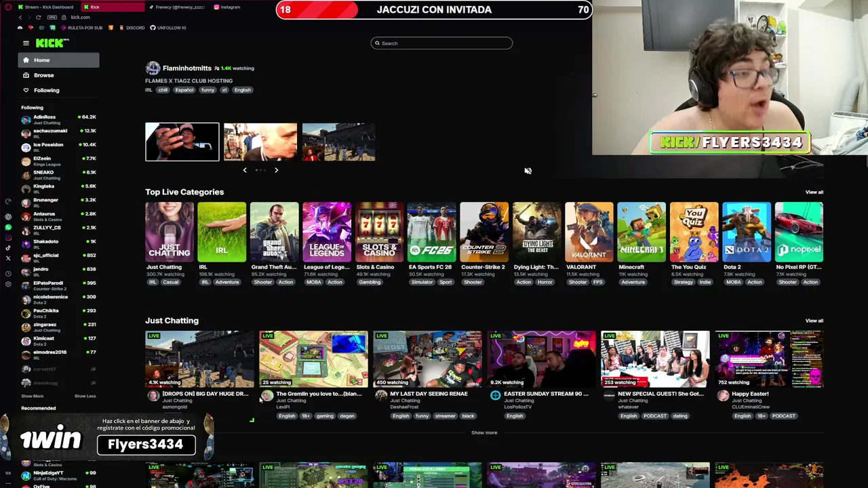Go to next featured stream arrow
The width and height of the screenshot is (868, 488).
[x=276, y=170]
